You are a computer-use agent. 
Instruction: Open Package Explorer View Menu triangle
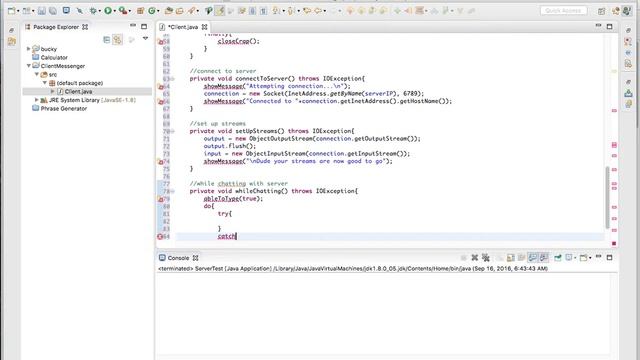(145, 38)
